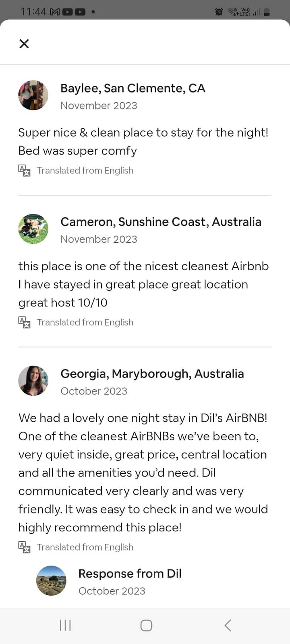Open Baylee, San Clemente, CA reviewer name
Image resolution: width=290 pixels, height=644 pixels.
[133, 88]
